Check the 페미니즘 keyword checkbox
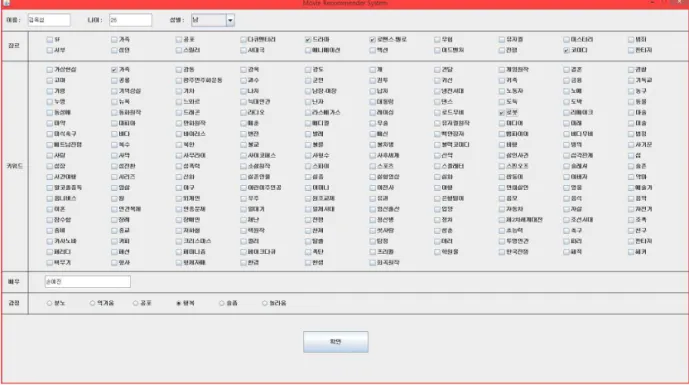This screenshot has height=385, width=689. [x=179, y=252]
